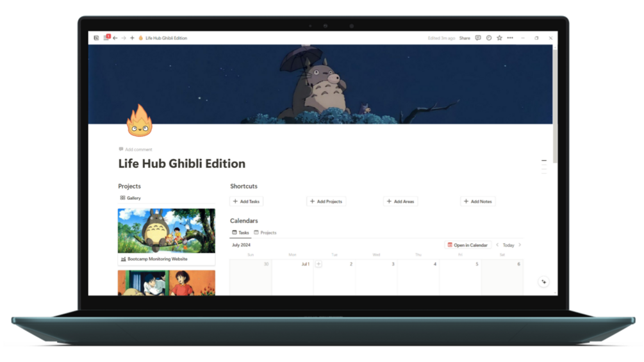Click the 'Life Hub Ghibli Edition' breadcrumb title
Viewport: 644px width, 362px height.
coord(167,38)
